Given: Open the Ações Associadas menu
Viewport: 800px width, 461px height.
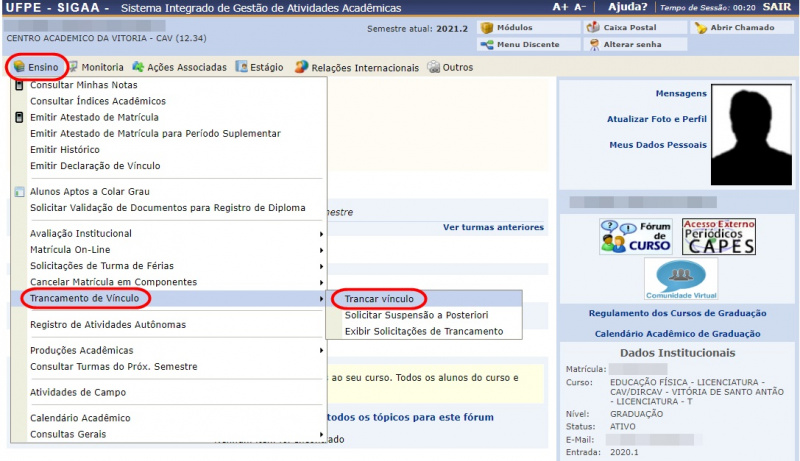Looking at the screenshot, I should tap(171, 67).
